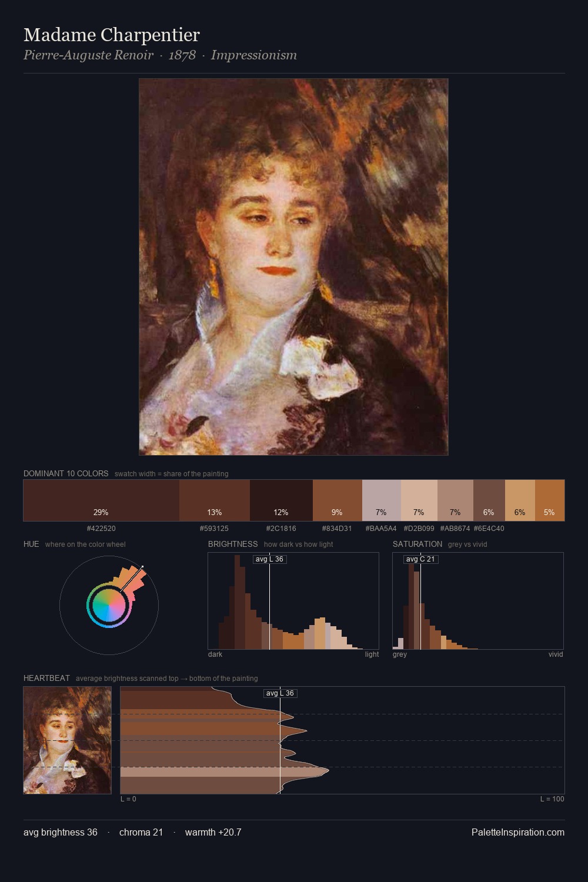The height and width of the screenshot is (882, 588).
Task: Click the 'light' brightness axis label
Action: (372, 654)
